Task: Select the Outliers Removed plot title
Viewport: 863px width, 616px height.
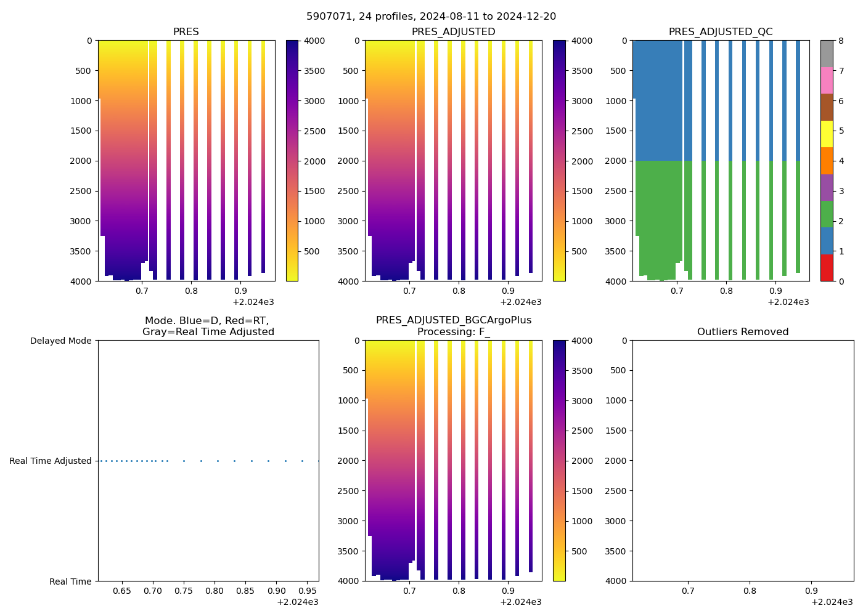Action: (743, 332)
